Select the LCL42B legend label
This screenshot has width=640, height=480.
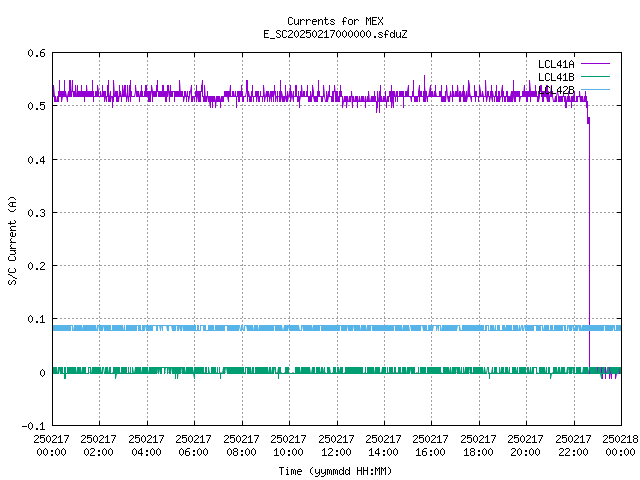tap(556, 90)
